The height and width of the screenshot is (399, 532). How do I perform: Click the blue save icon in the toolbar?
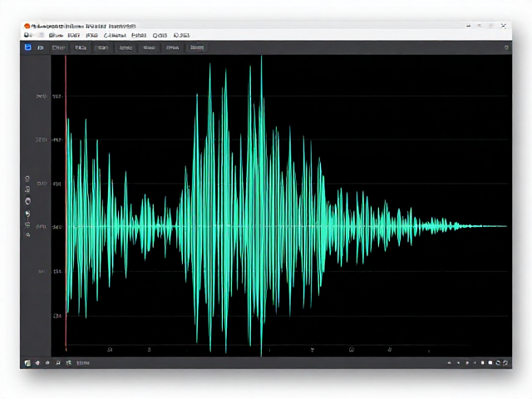point(27,47)
